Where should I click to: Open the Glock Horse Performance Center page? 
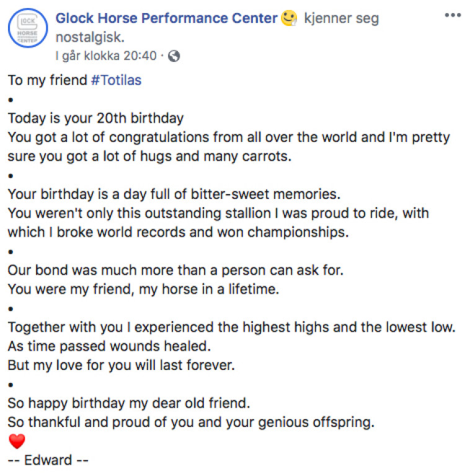pyautogui.click(x=166, y=19)
